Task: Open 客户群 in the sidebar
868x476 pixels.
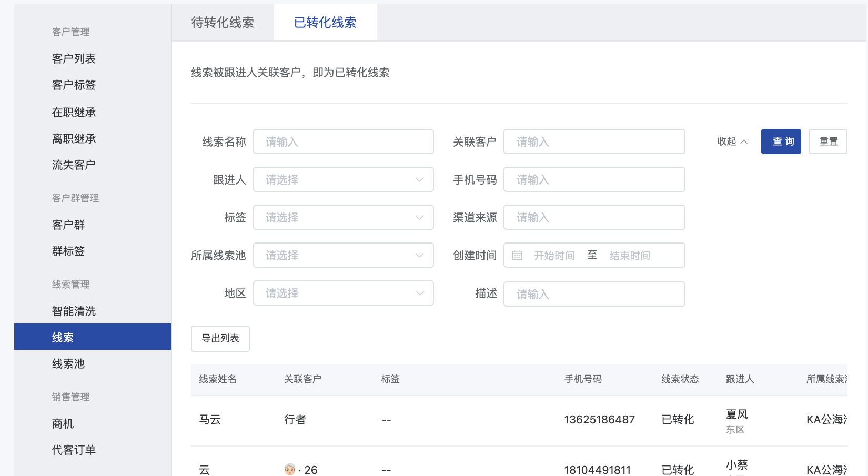Action: click(68, 225)
